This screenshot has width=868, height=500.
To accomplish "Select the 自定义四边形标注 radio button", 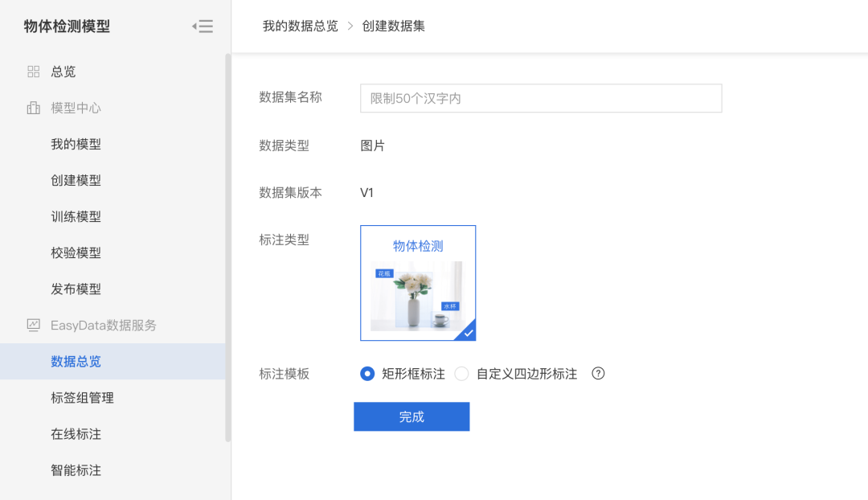I will pyautogui.click(x=461, y=373).
